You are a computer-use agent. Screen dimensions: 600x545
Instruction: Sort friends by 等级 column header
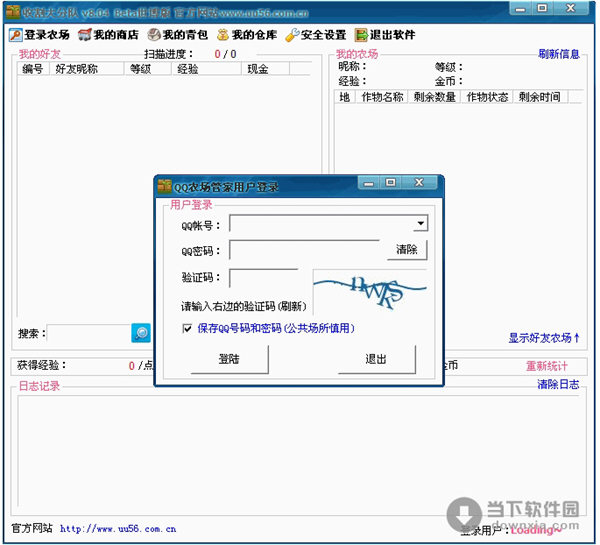pyautogui.click(x=147, y=69)
